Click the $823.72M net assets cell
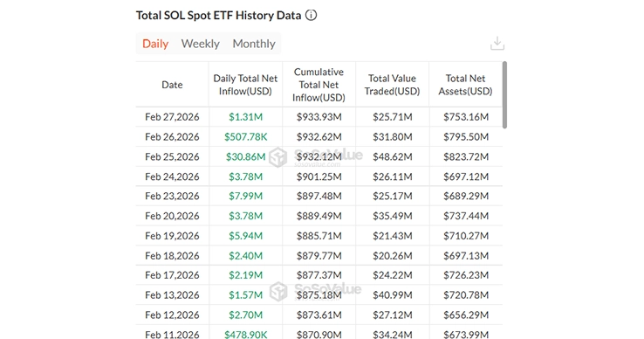Screen dimensions: 644x339 pyautogui.click(x=466, y=156)
